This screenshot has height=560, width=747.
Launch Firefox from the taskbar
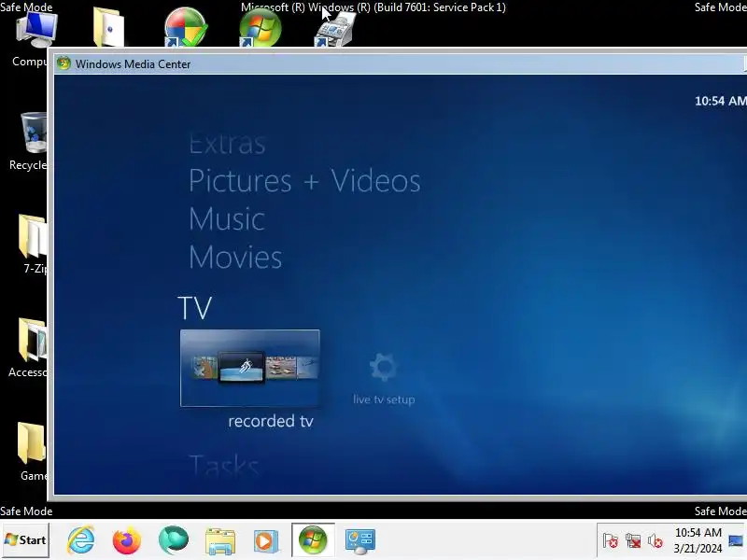[127, 540]
